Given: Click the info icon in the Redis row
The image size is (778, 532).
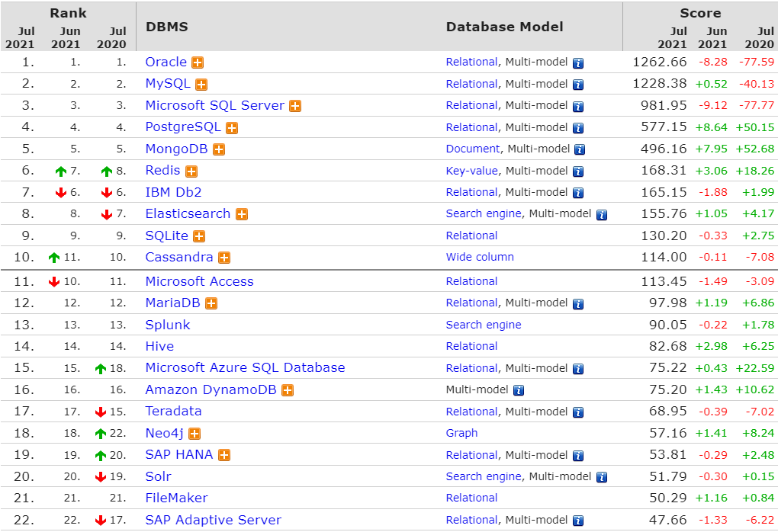Looking at the screenshot, I should (578, 171).
